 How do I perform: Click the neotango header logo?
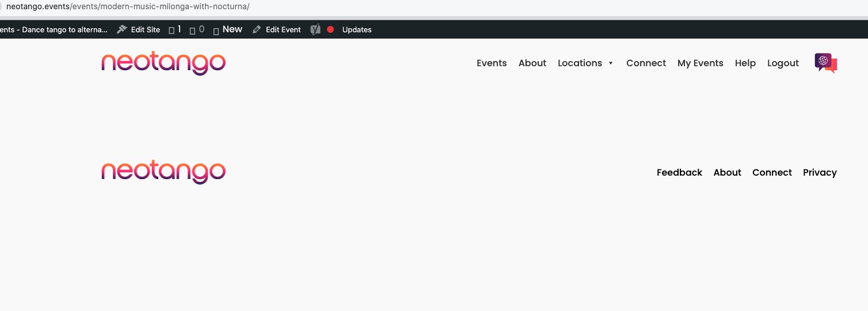(x=163, y=63)
